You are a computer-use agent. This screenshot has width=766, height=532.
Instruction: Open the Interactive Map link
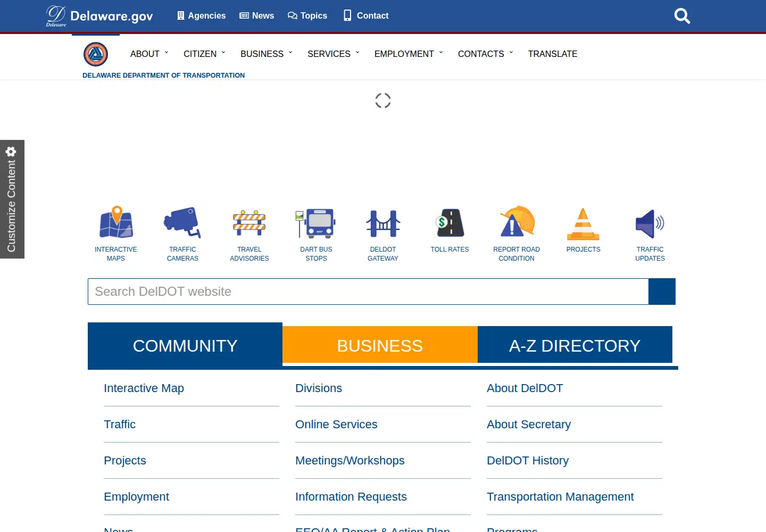[x=144, y=388]
